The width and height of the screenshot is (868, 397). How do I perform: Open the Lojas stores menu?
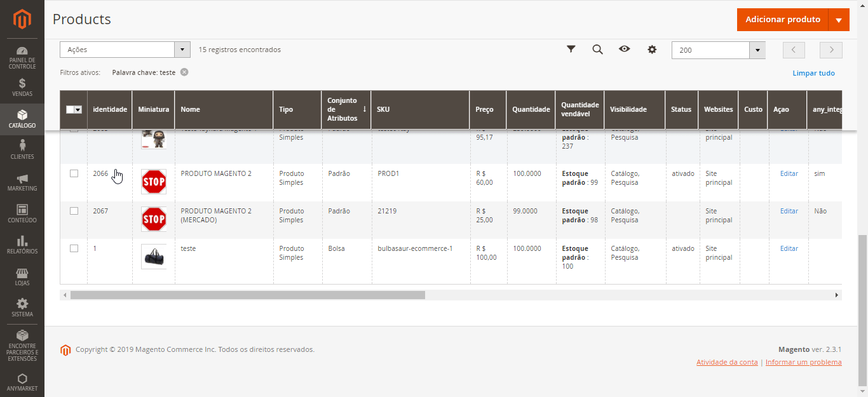[22, 276]
